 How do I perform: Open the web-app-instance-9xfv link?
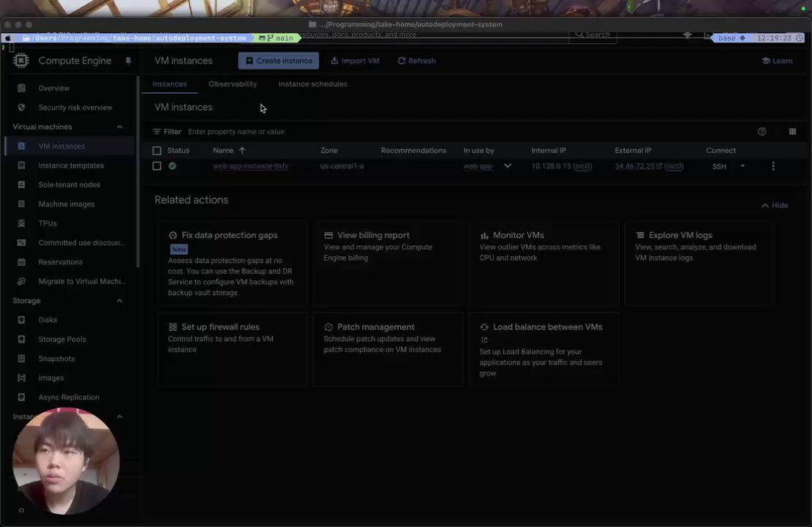click(251, 166)
